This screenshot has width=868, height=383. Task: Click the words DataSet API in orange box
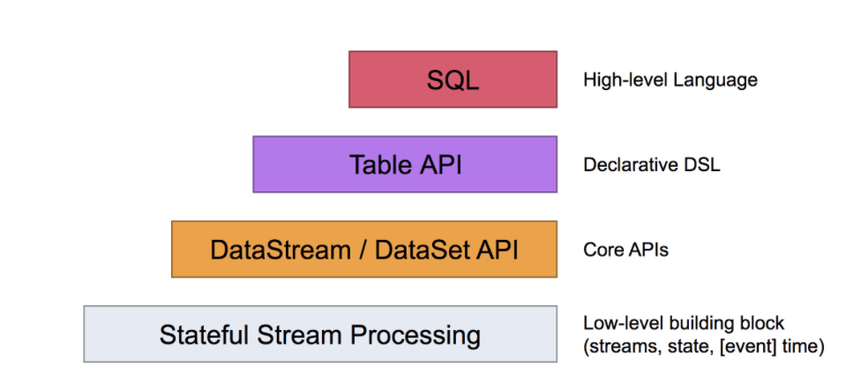tap(446, 250)
